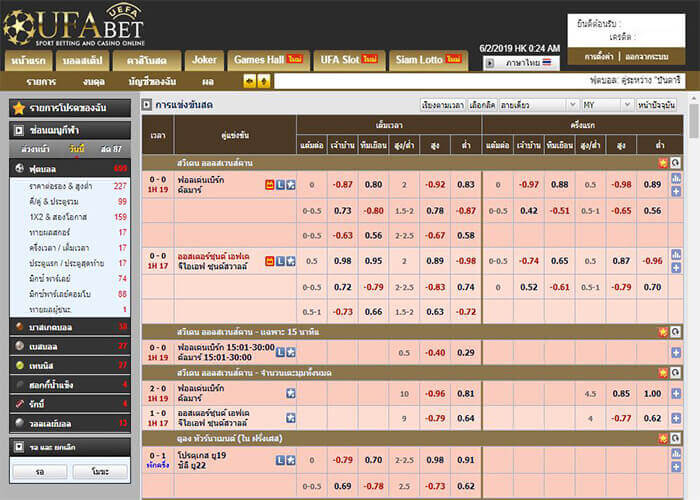Viewport: 700px width, 500px height.
Task: Open the UFA Slot tab
Action: click(x=349, y=60)
